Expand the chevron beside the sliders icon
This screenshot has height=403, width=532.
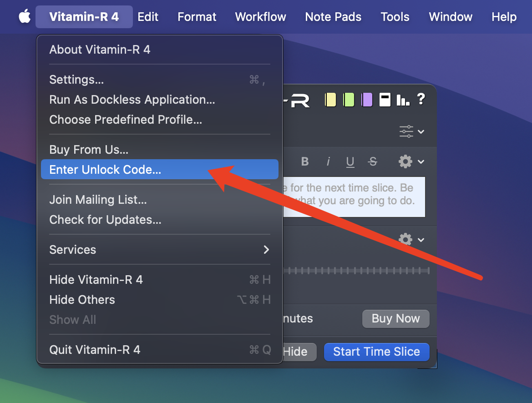[x=421, y=131]
